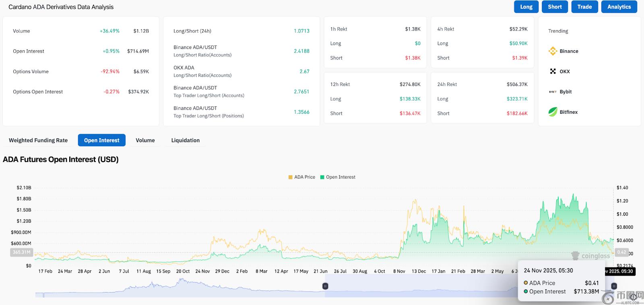The height and width of the screenshot is (305, 644).
Task: Click the 0.42 price label on right axis
Action: coord(621,252)
